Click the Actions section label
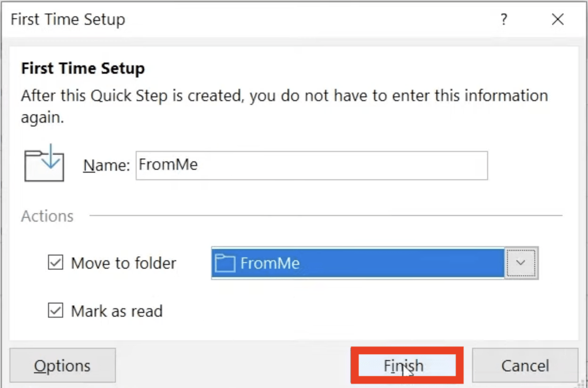The height and width of the screenshot is (388, 588). [x=47, y=217]
